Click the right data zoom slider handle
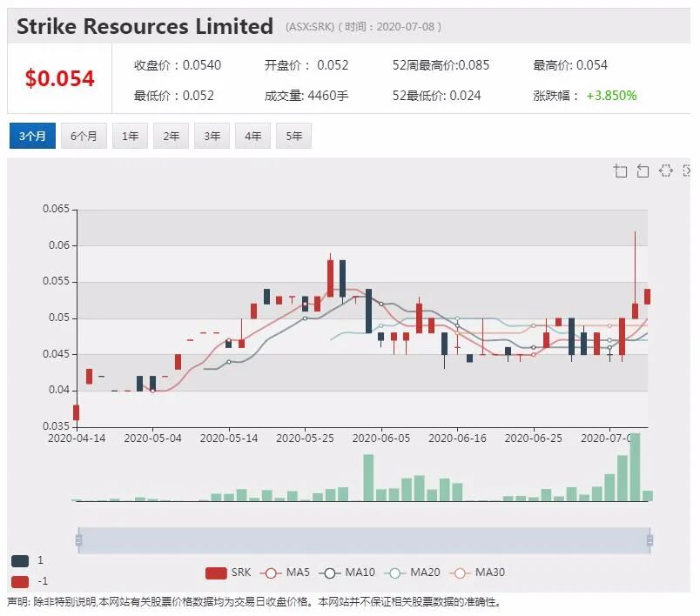Image resolution: width=700 pixels, height=616 pixels. pyautogui.click(x=650, y=540)
